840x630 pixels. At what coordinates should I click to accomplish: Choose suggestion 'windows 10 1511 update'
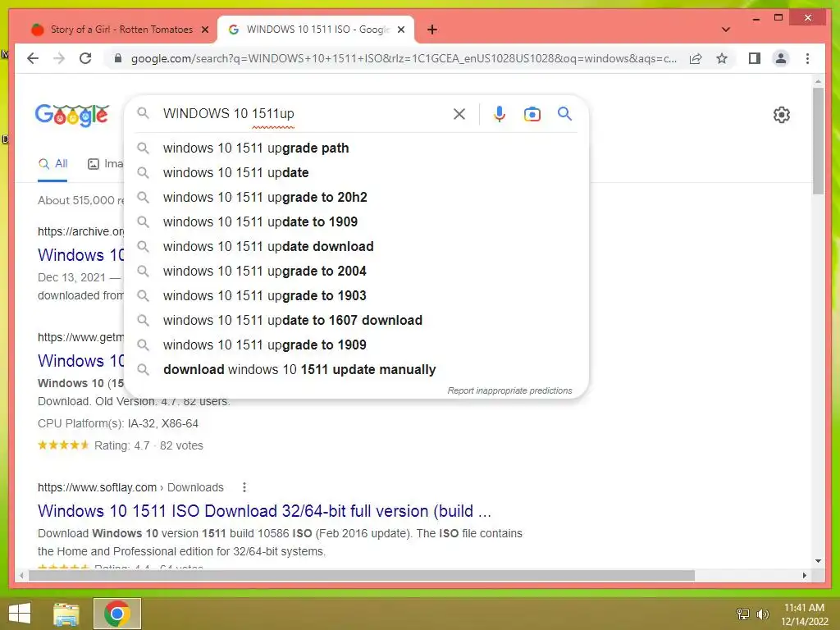point(356,172)
